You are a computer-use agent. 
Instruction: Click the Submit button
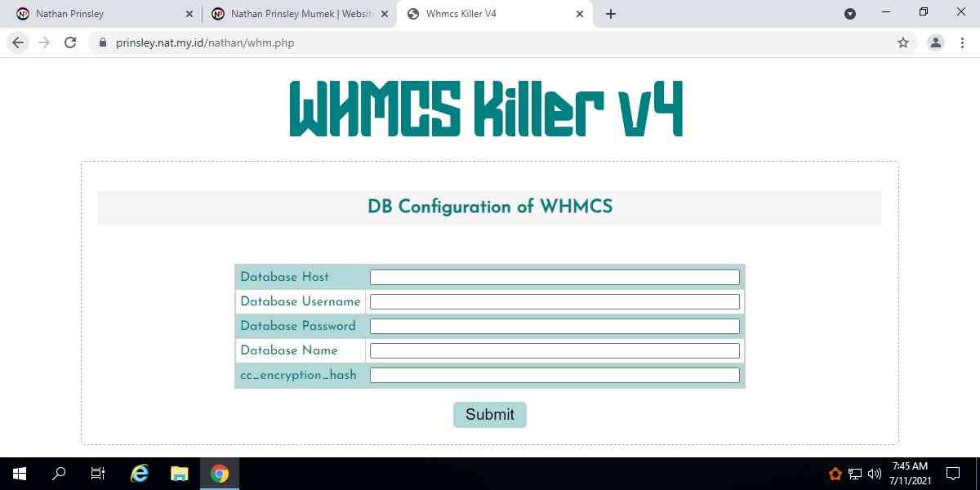[490, 415]
